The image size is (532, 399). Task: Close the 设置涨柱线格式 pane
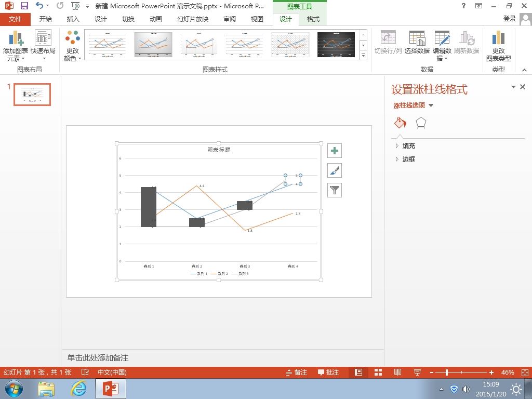click(523, 87)
